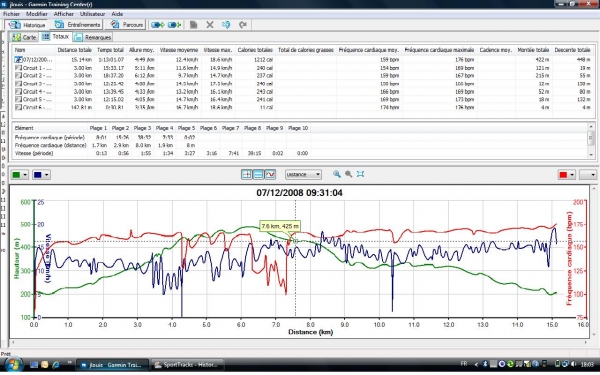This screenshot has width=600, height=375.
Task: Open the Aide menu
Action: pos(117,14)
